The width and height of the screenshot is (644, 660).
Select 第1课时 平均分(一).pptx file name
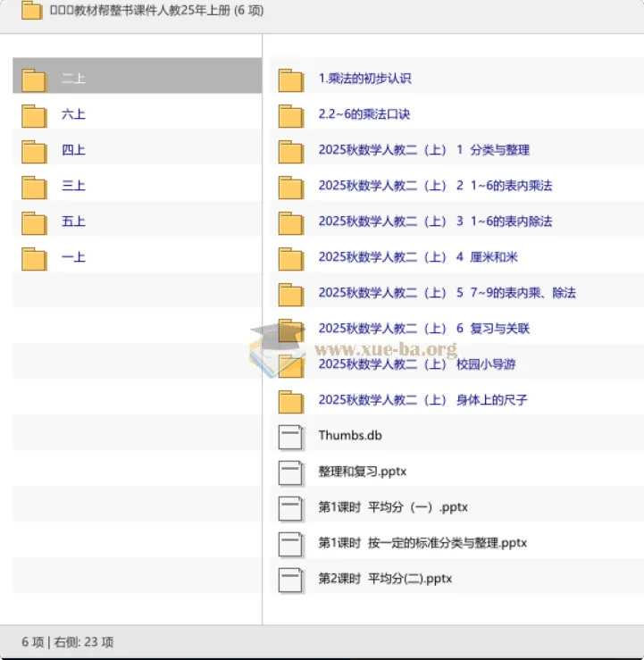coord(393,507)
